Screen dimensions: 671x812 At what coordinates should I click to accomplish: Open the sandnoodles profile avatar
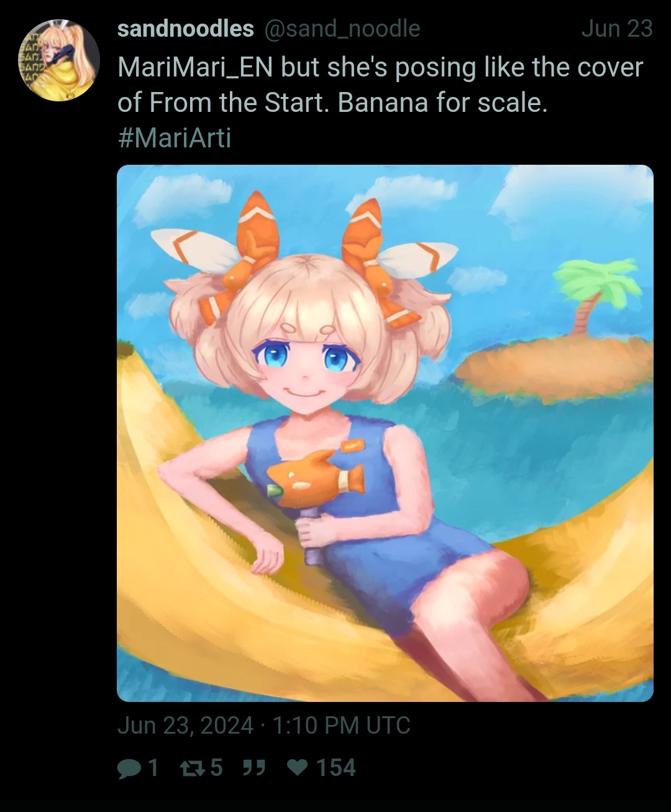click(x=59, y=60)
